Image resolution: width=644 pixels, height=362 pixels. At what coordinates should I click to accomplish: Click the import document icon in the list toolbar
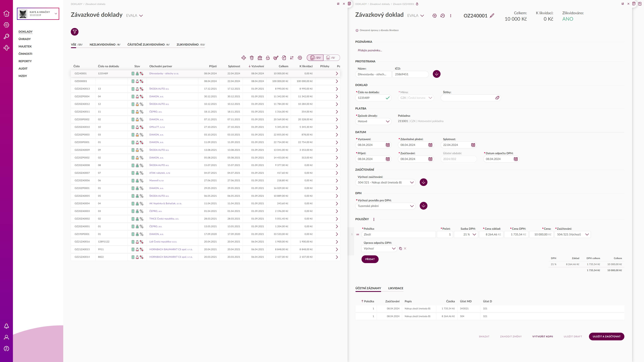(284, 58)
